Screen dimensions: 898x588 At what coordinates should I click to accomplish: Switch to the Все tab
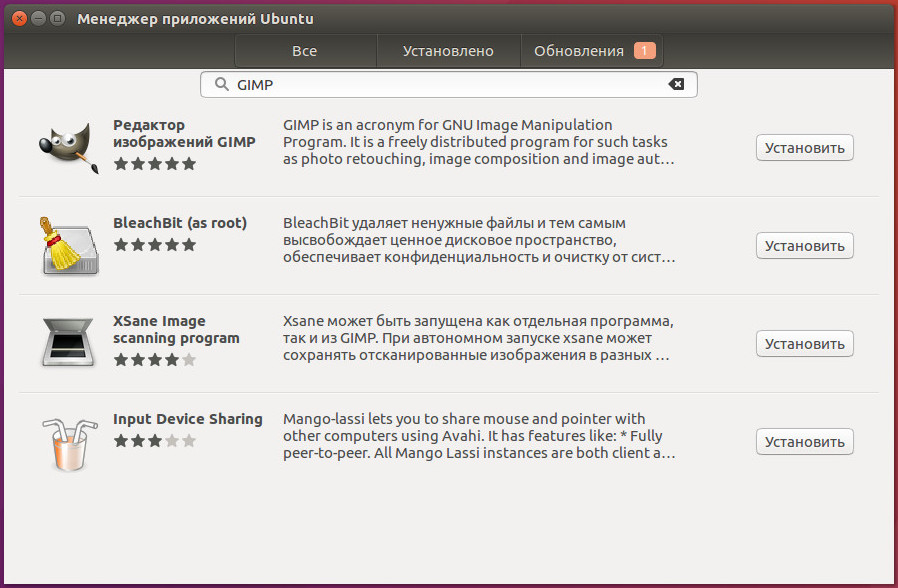point(305,51)
